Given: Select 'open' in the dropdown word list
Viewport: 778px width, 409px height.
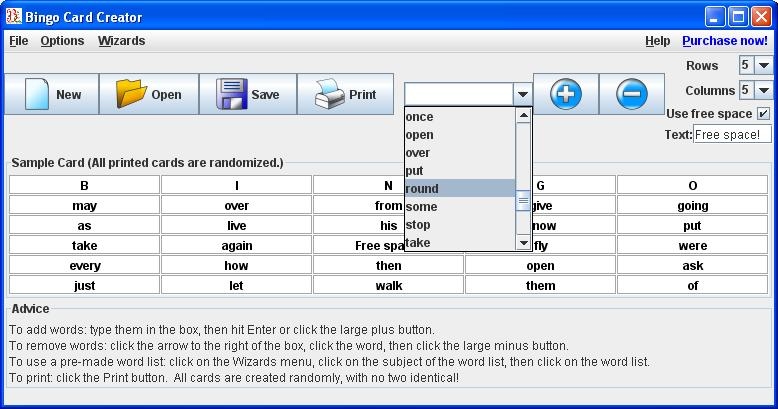Looking at the screenshot, I should [x=460, y=135].
